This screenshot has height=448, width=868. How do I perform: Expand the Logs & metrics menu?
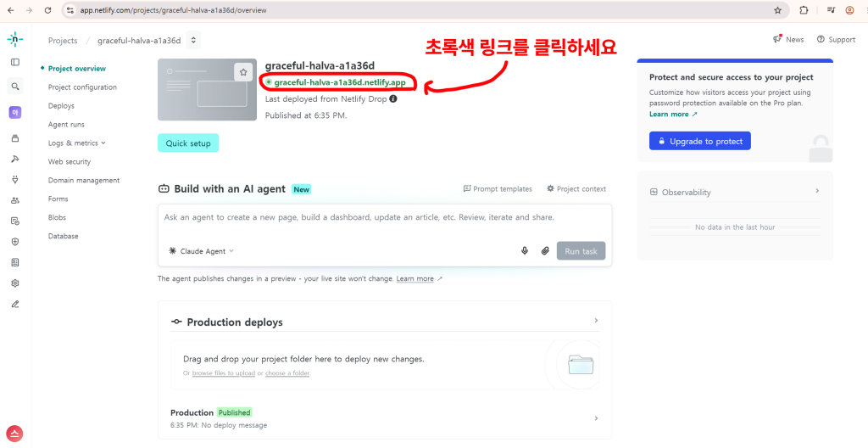click(x=77, y=143)
